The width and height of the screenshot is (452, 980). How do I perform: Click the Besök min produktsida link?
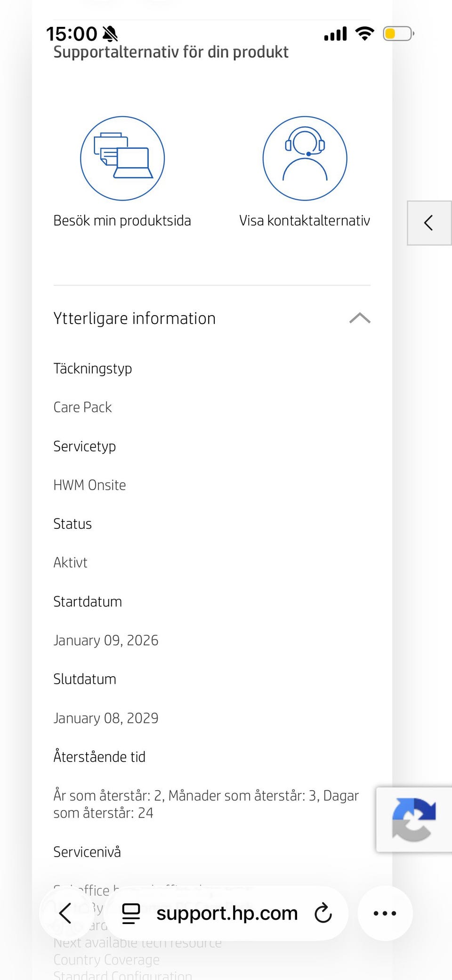[122, 220]
